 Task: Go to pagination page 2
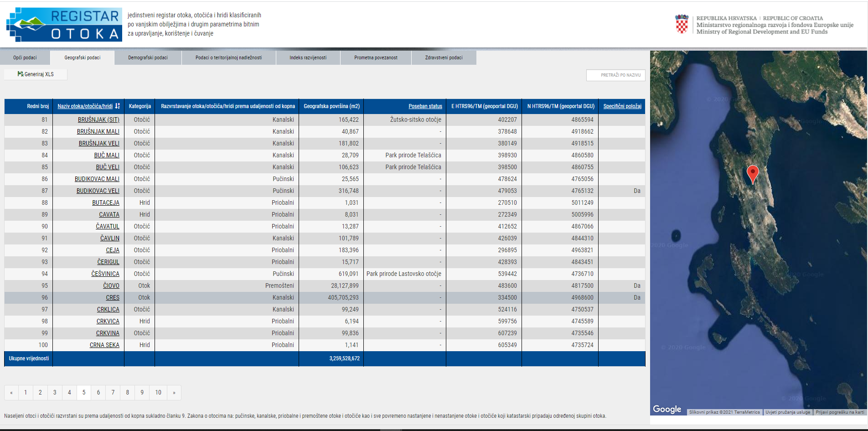tap(40, 393)
